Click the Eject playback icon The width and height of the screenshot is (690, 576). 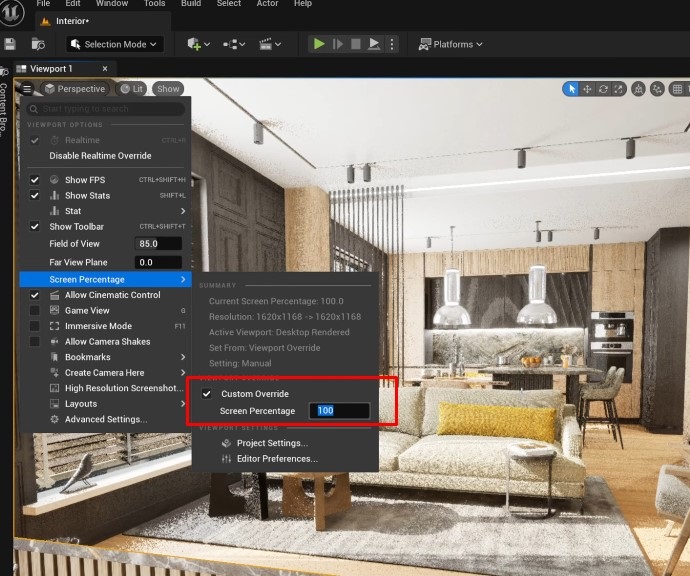pos(373,44)
